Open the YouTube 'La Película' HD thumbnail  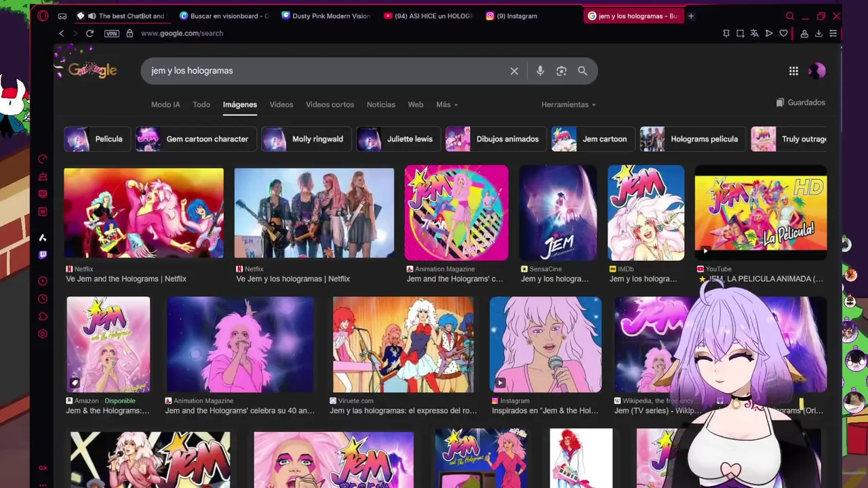click(760, 213)
